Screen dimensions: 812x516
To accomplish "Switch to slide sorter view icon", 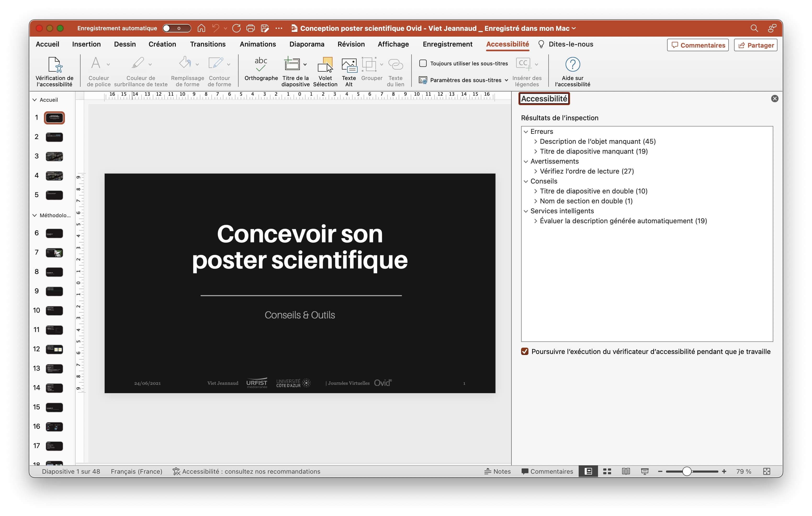I will (607, 471).
